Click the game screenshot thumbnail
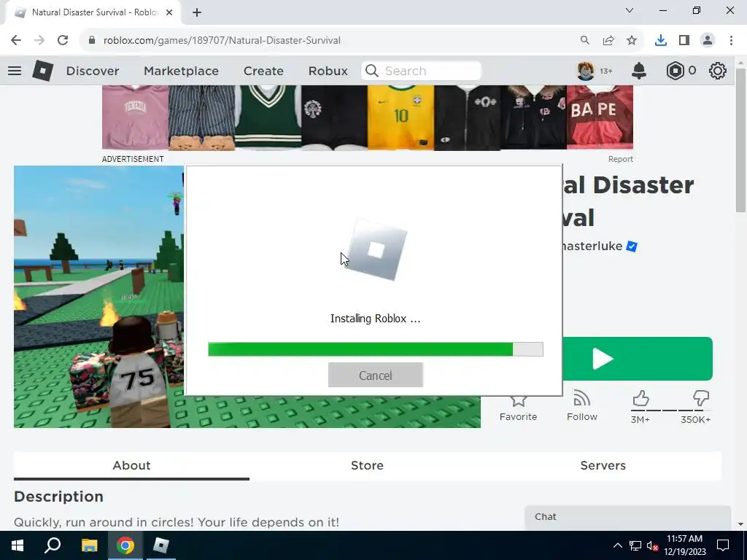The image size is (747, 560). click(98, 297)
